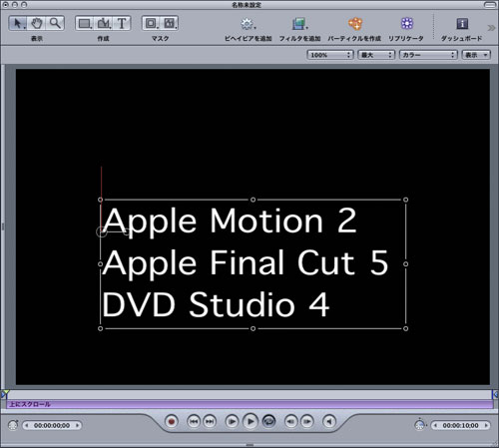499x448 pixels.
Task: Click the 作成 tool group label
Action: [x=103, y=39]
